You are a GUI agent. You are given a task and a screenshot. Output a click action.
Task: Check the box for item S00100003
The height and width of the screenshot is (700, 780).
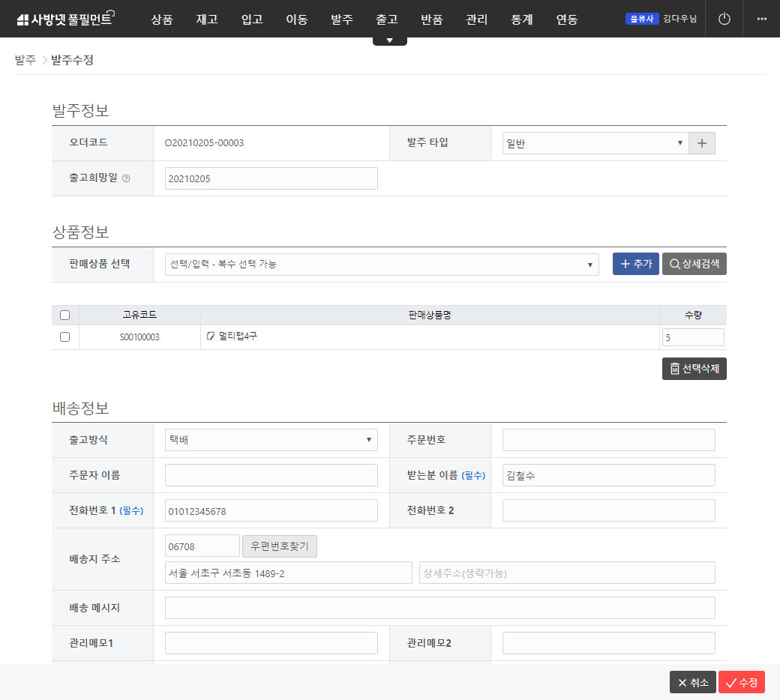(64, 337)
